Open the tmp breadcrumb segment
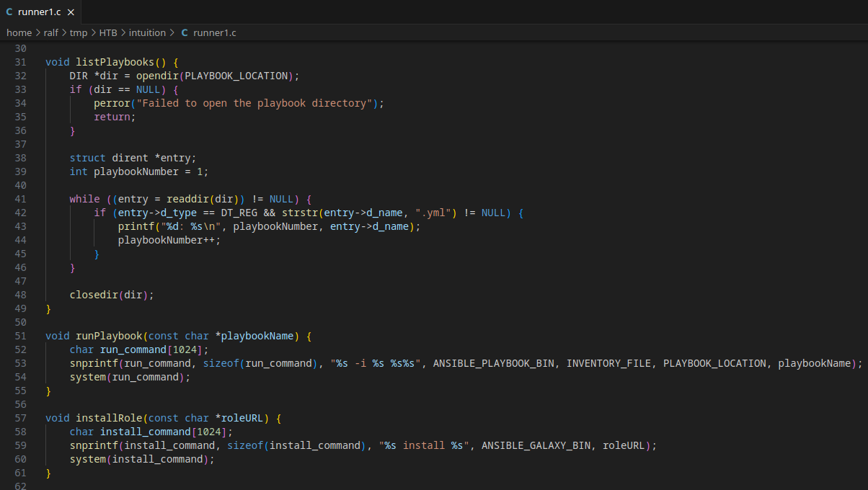Viewport: 868px width, 490px height. click(78, 32)
